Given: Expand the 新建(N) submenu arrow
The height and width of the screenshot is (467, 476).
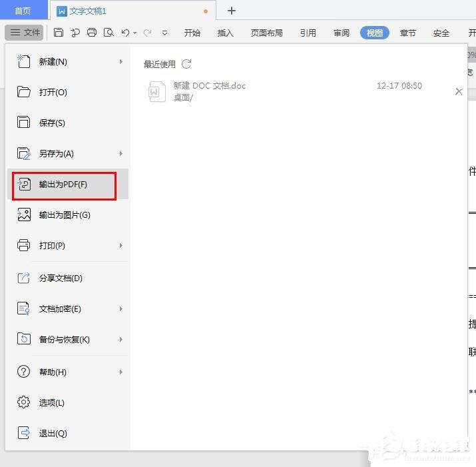Looking at the screenshot, I should pos(120,62).
